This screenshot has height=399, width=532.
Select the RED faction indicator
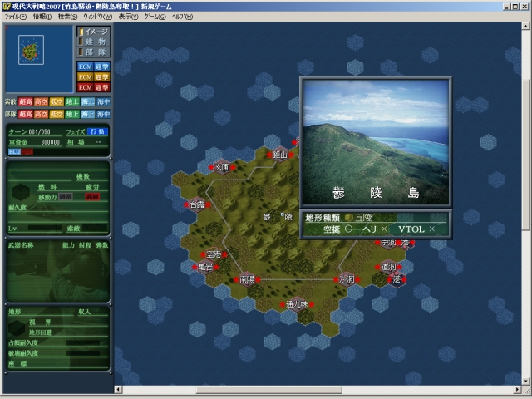point(27,151)
